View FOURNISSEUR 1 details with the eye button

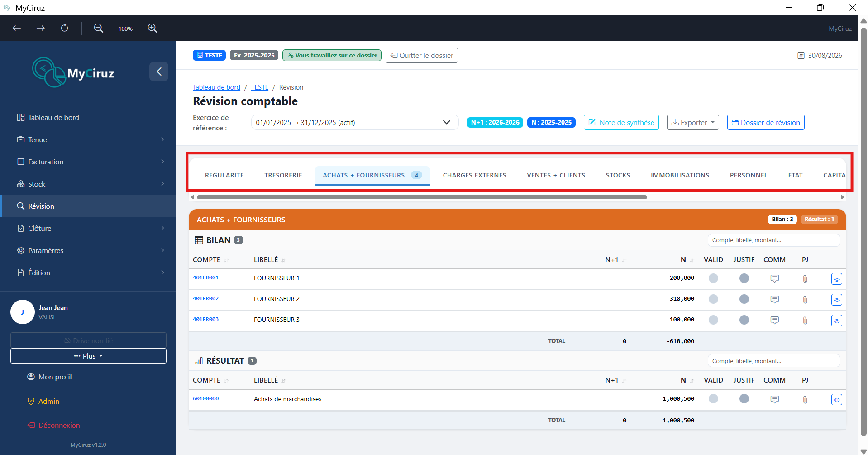tap(836, 279)
